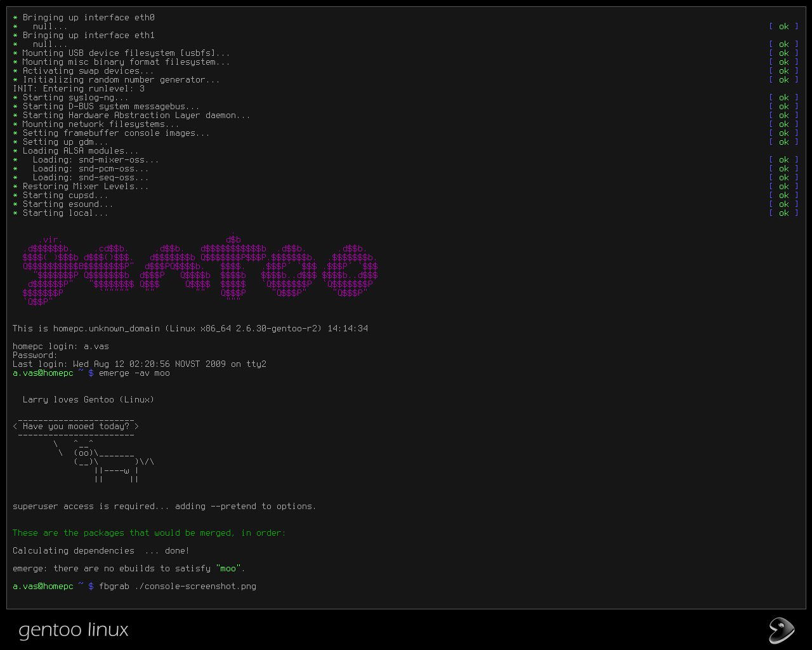
Task: Click the [ ok ] status for Restoring Mixer Levels
Action: [x=784, y=187]
